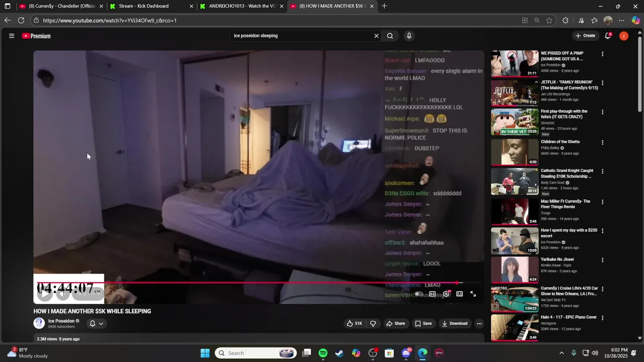Open options for the Halo 4 Piano Cover video

tap(602, 318)
